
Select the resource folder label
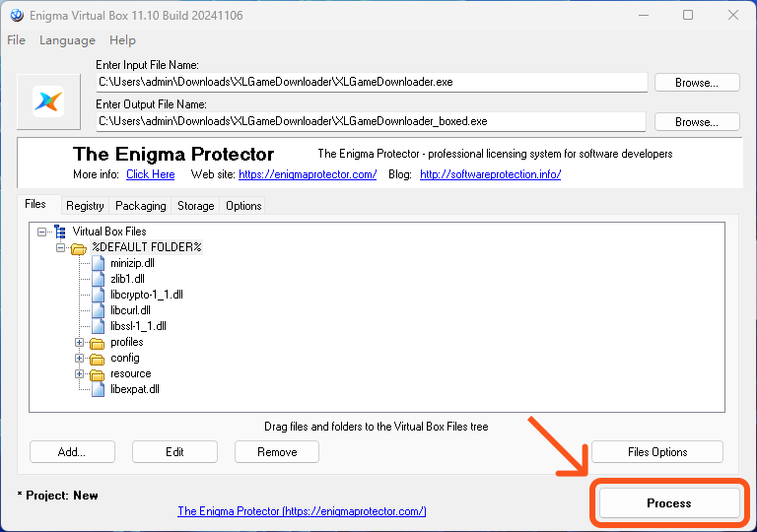[131, 373]
